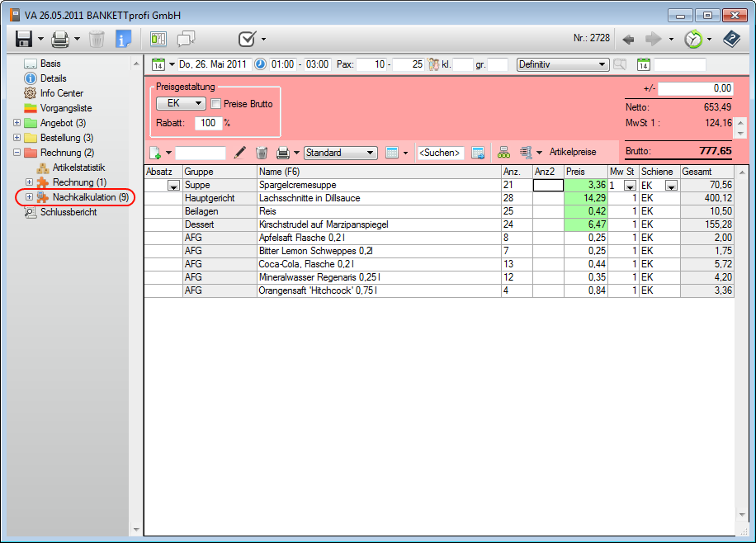Enable the Preise Brutto checkbox
This screenshot has width=756, height=543.
coord(216,104)
